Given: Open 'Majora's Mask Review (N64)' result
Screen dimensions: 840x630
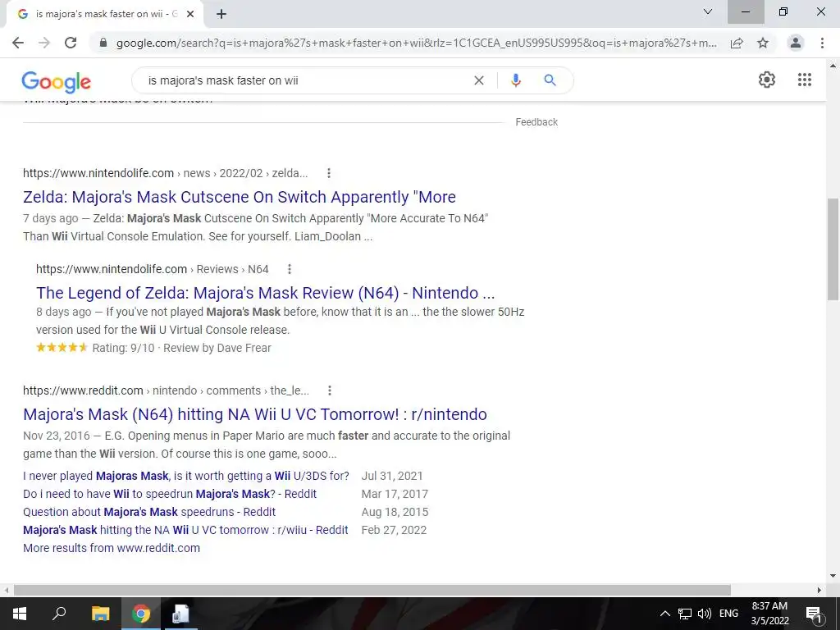Looking at the screenshot, I should 265,293.
